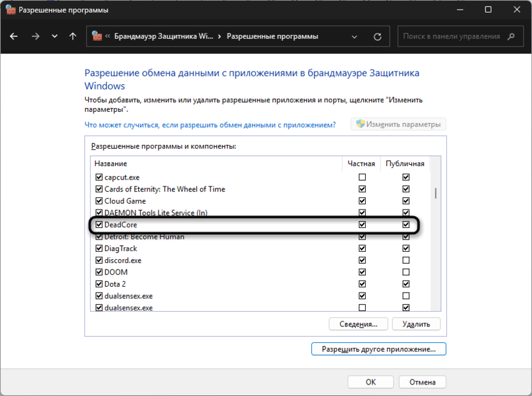Open Брандмауэр Защитника Windows breadcrumb
The width and height of the screenshot is (532, 396).
(x=163, y=36)
